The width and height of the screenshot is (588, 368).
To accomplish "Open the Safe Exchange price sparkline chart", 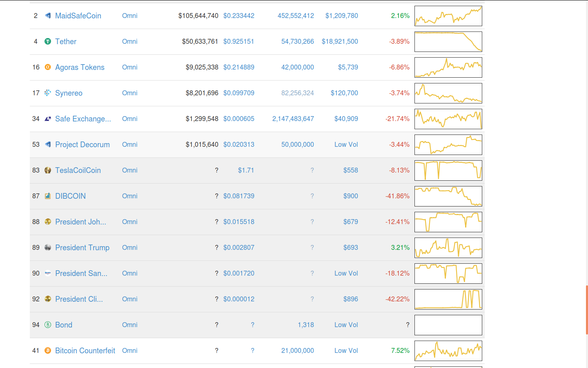I will (448, 119).
